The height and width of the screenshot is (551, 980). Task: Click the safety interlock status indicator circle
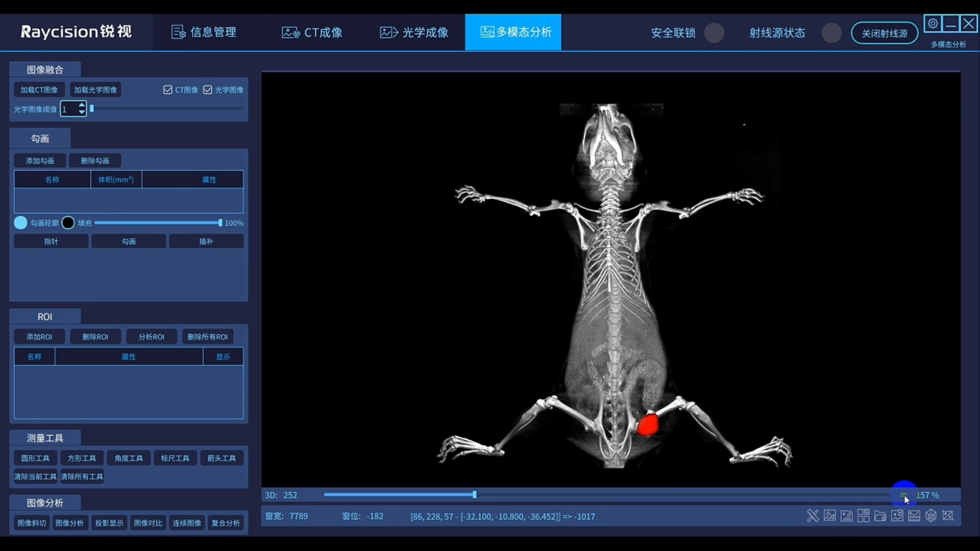pos(714,33)
